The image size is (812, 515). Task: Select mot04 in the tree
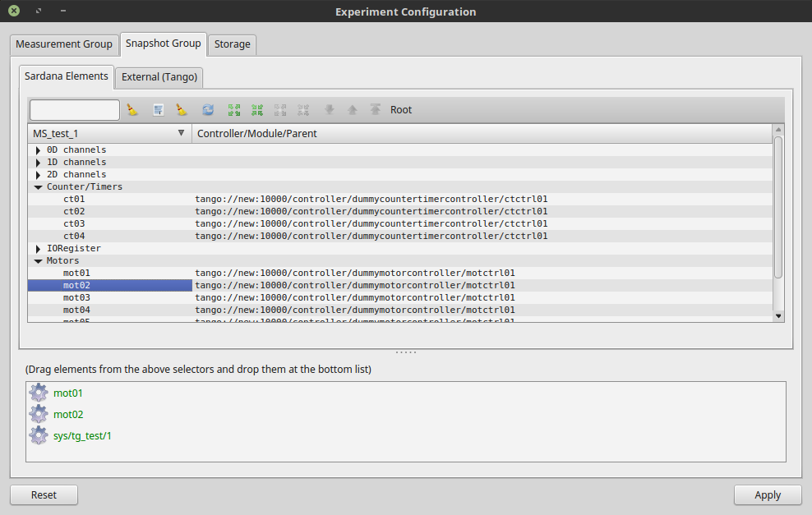[x=76, y=310]
